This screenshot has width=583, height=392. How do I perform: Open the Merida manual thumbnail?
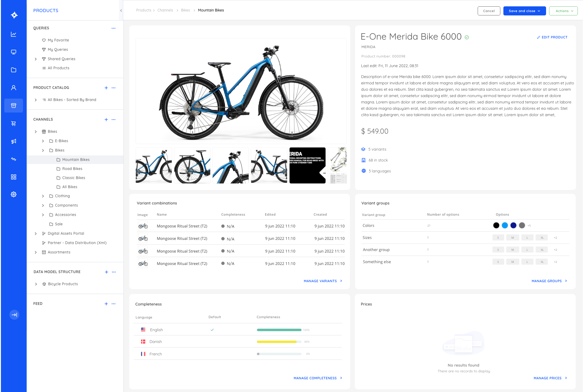(307, 165)
